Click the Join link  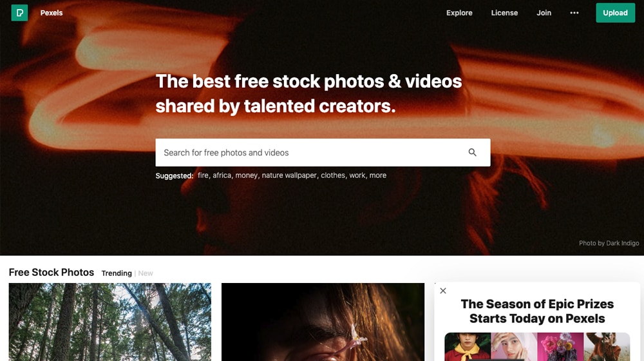(x=544, y=13)
